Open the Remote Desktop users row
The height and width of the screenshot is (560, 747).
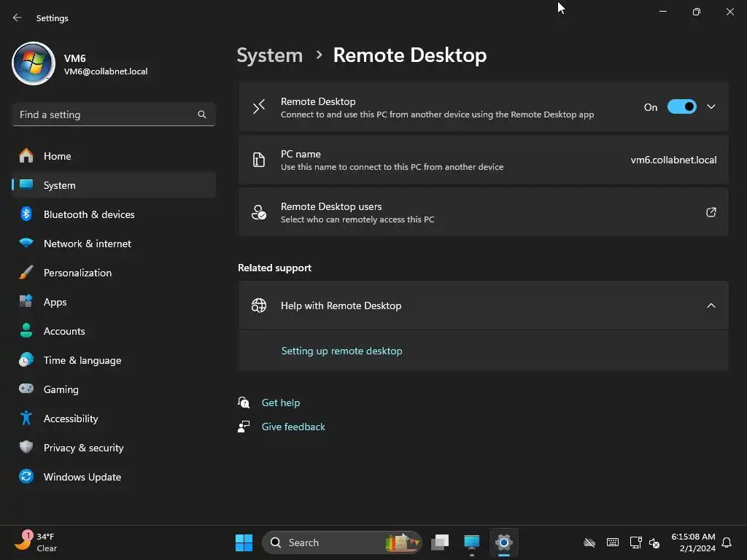point(483,212)
